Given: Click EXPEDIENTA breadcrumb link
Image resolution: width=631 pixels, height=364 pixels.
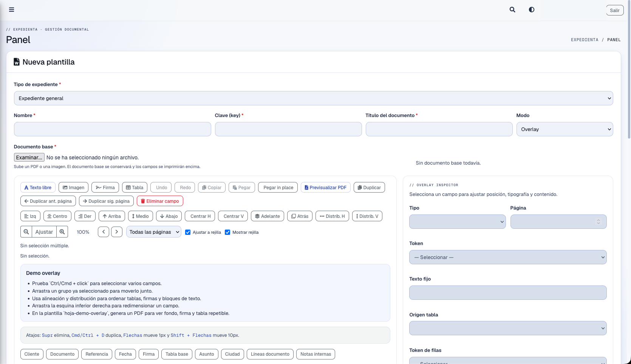Looking at the screenshot, I should (585, 40).
